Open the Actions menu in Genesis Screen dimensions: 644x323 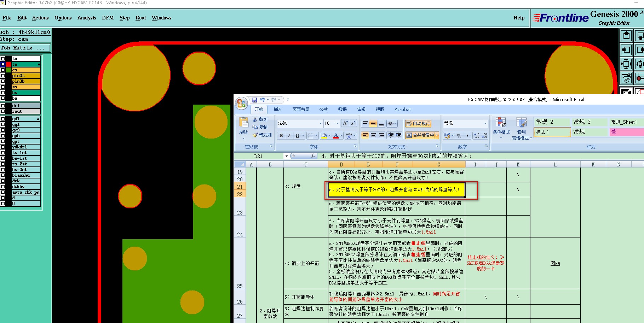[40, 18]
